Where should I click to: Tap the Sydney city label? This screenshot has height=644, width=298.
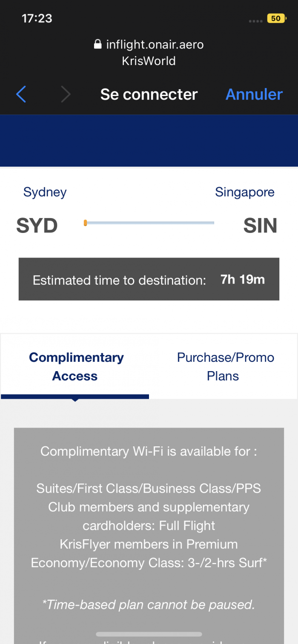point(45,192)
